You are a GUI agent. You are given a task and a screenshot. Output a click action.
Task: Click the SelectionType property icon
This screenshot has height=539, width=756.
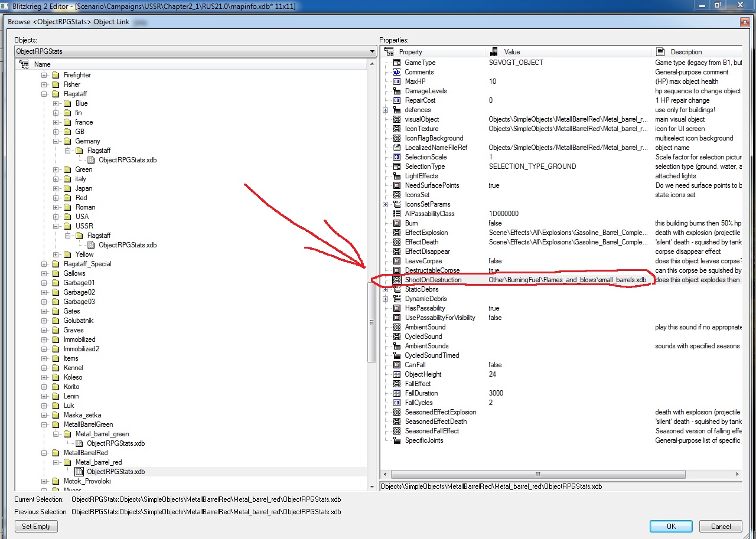397,166
